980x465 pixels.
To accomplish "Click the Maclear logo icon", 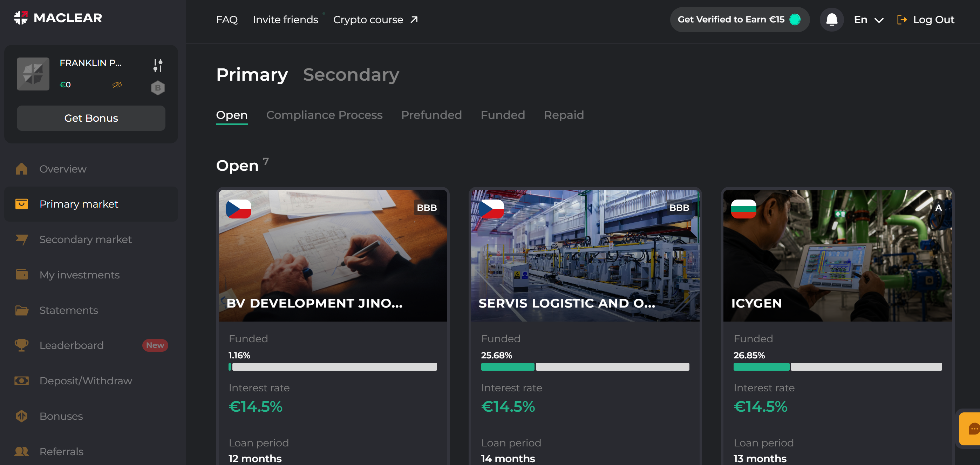I will tap(21, 18).
